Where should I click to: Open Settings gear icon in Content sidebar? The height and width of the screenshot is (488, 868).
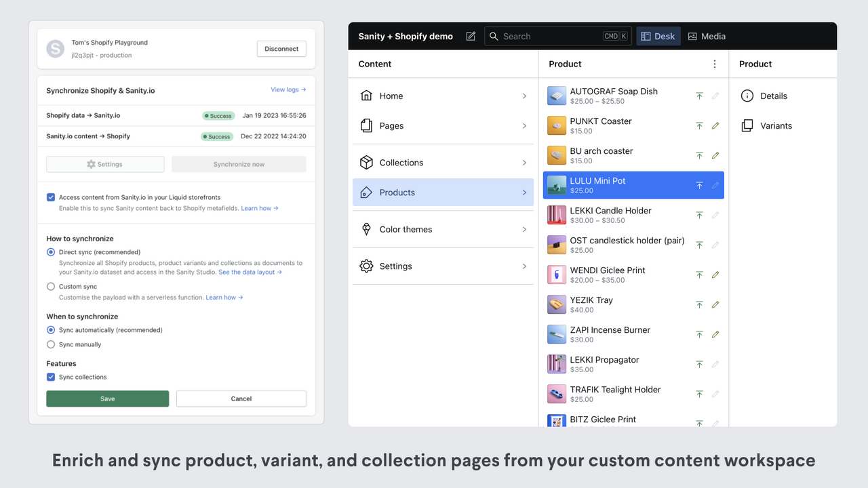(367, 266)
